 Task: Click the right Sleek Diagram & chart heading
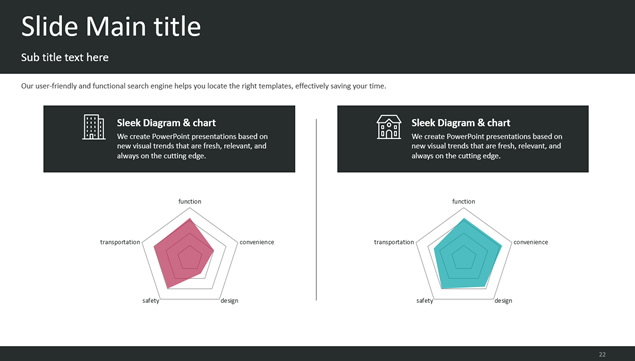click(x=461, y=123)
